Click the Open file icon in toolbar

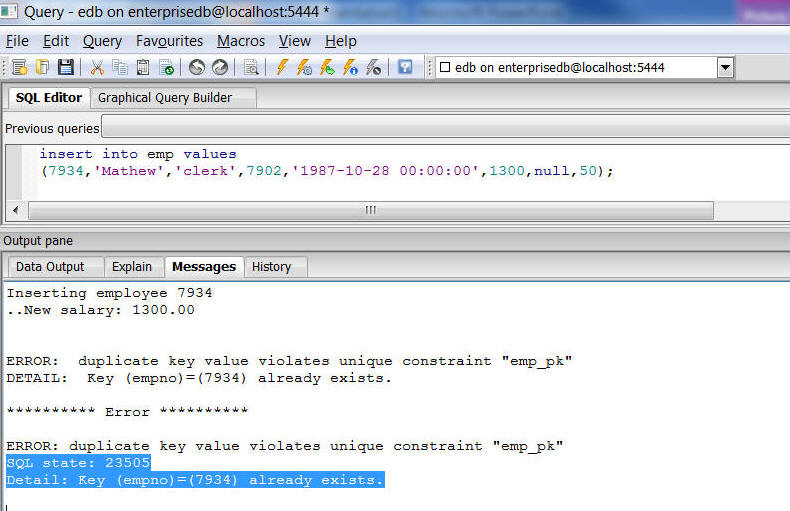pos(42,67)
